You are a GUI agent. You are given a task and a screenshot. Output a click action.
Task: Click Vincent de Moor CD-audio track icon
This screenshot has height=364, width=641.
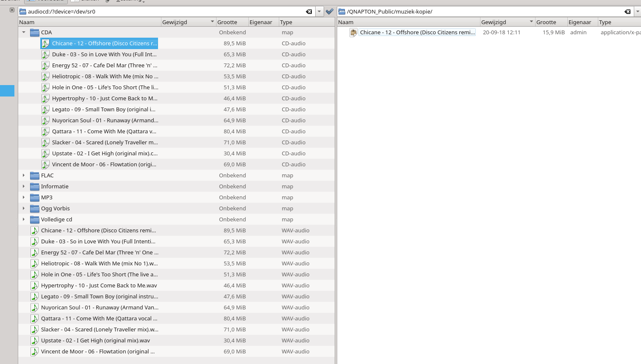[45, 164]
